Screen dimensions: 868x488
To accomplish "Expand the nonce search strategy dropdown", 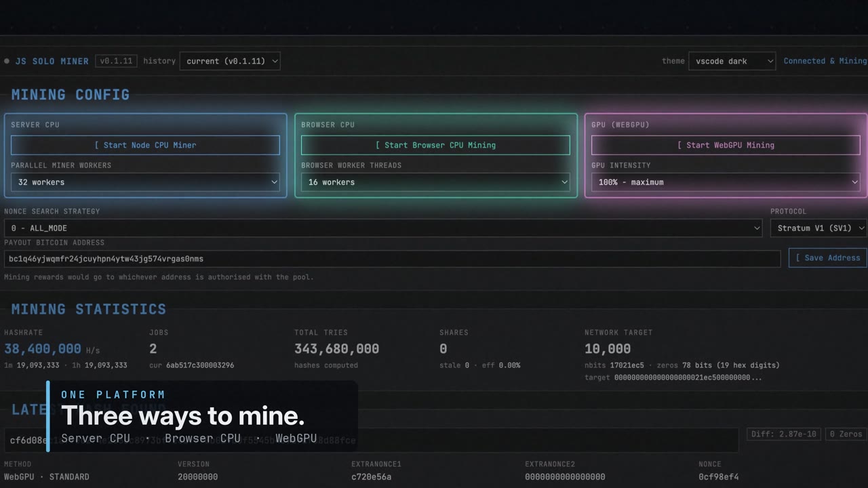I will (384, 228).
